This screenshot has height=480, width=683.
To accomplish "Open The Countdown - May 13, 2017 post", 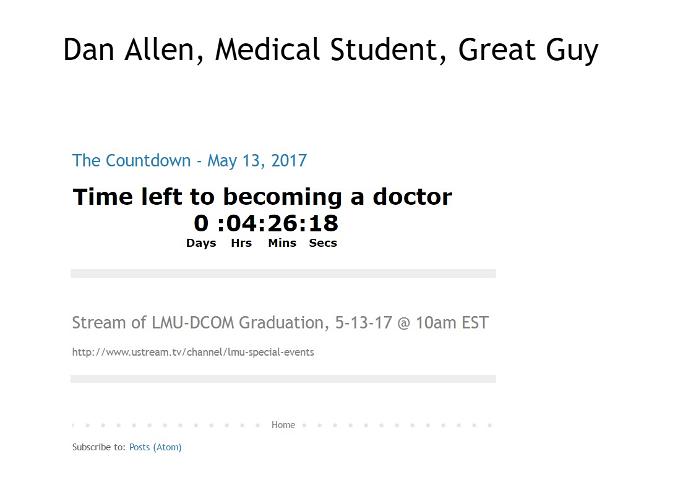I will [x=189, y=161].
